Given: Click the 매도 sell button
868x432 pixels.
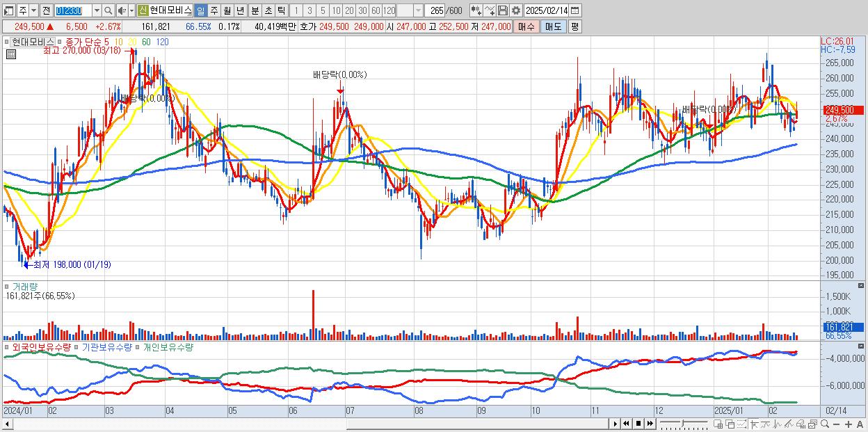Looking at the screenshot, I should [x=553, y=26].
